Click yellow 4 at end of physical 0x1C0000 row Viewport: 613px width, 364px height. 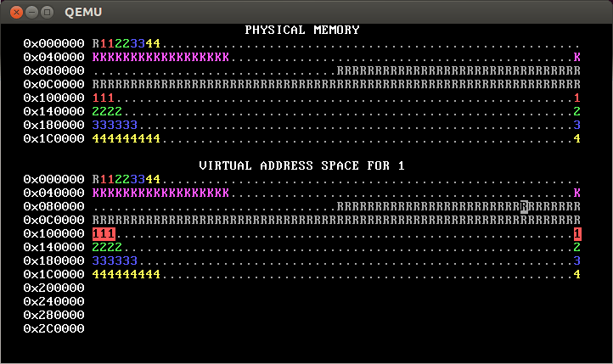coord(577,138)
